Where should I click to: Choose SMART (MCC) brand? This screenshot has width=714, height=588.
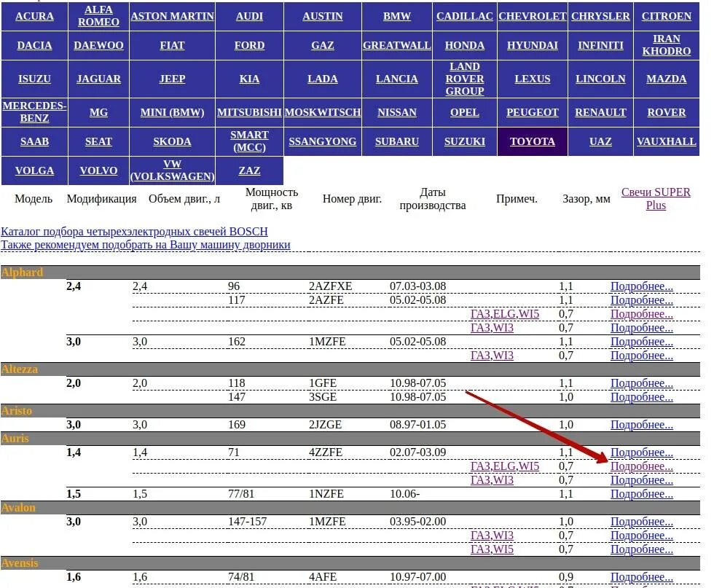249,141
